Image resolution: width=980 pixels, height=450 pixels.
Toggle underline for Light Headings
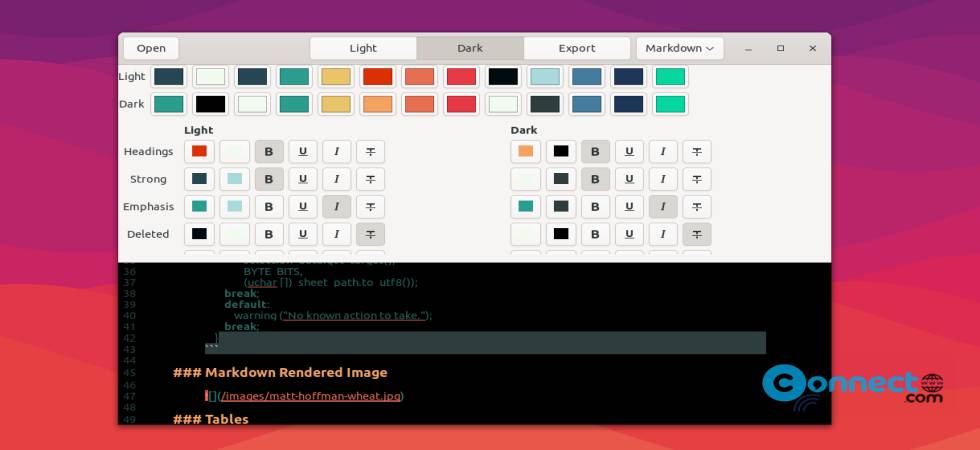[302, 151]
